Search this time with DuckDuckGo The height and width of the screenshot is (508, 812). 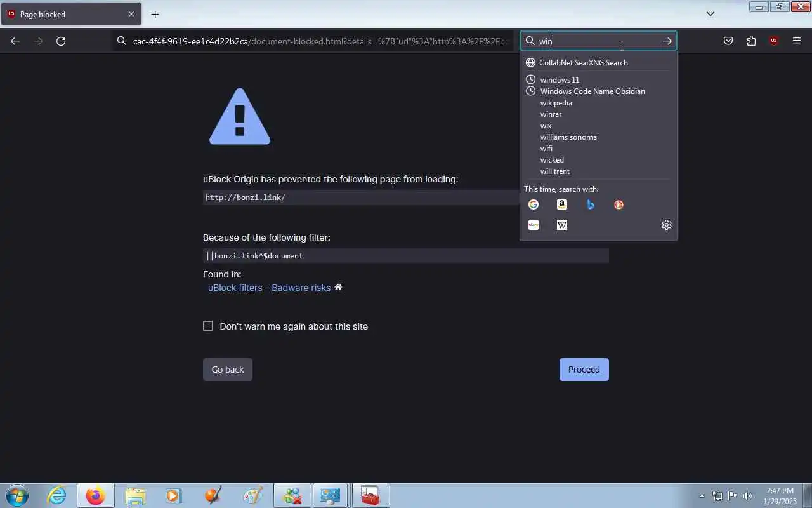619,204
